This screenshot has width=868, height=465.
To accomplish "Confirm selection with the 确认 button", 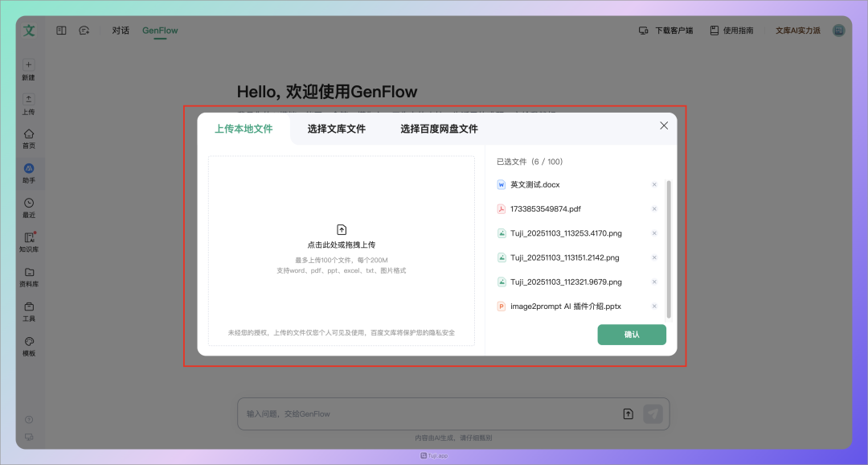I will click(x=632, y=334).
